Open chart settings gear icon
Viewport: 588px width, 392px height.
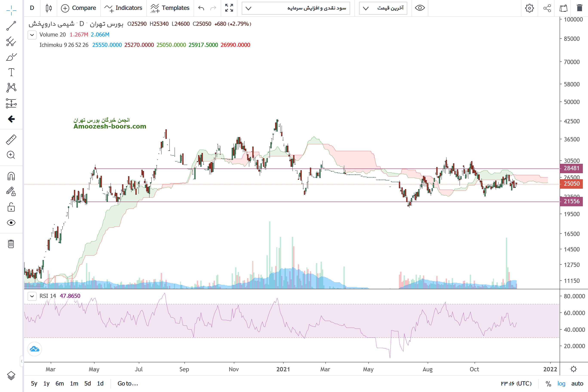529,8
